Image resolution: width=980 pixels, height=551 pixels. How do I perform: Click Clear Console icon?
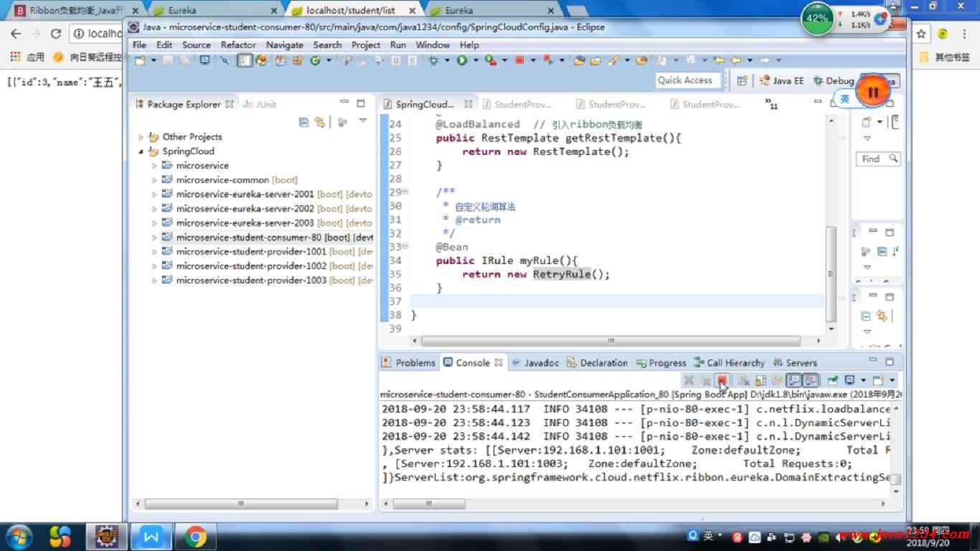[744, 380]
